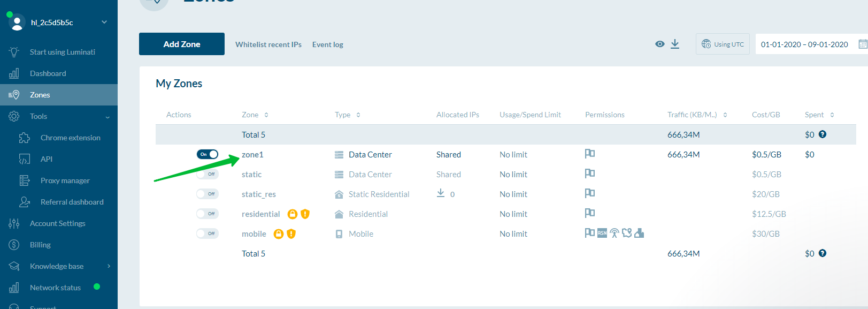Click the shield warning icon beside mobile
The width and height of the screenshot is (868, 309).
tap(291, 234)
